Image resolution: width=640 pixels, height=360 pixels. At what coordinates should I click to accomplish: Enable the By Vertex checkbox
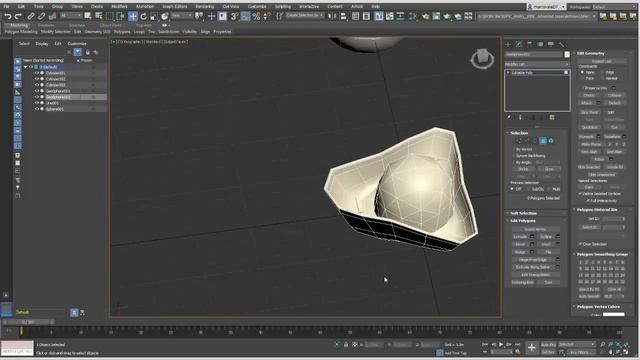coord(514,149)
